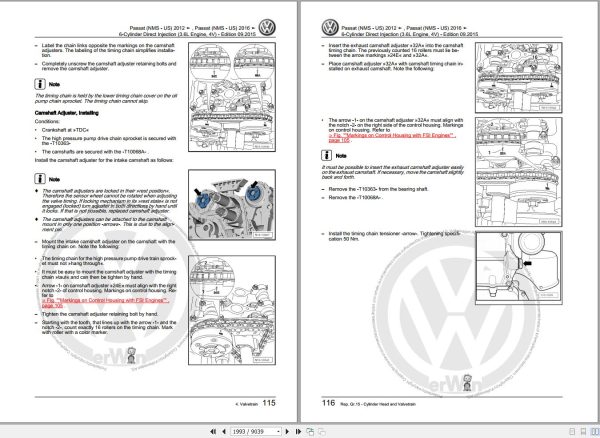Viewport: 600px width, 438px height.
Task: Click the top engine diagram on page 115
Action: pyautogui.click(x=232, y=97)
